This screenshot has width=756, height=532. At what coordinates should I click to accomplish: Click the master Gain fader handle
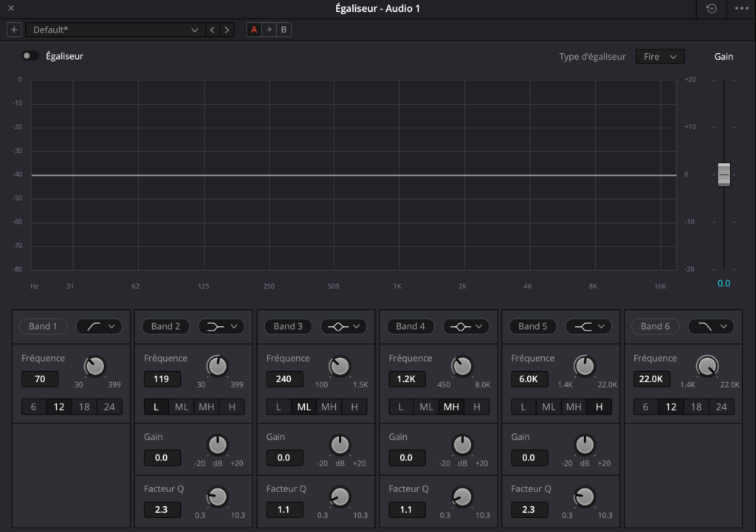(724, 174)
